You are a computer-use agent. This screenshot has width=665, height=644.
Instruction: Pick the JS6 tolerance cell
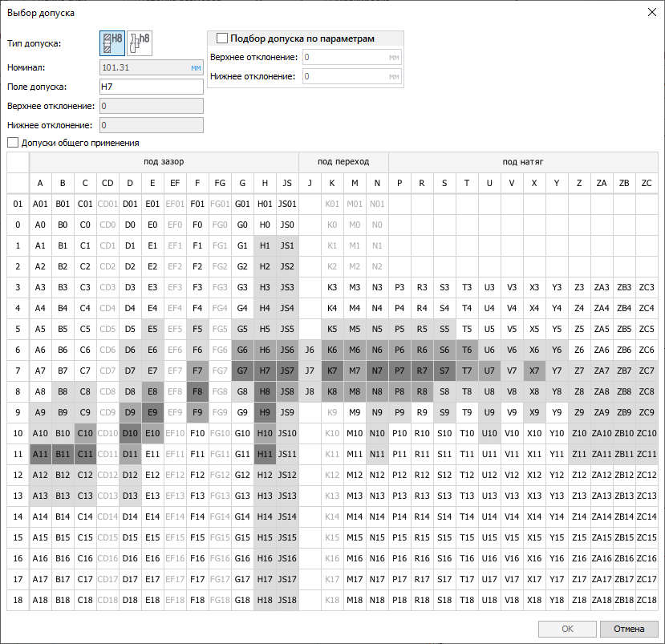(287, 350)
